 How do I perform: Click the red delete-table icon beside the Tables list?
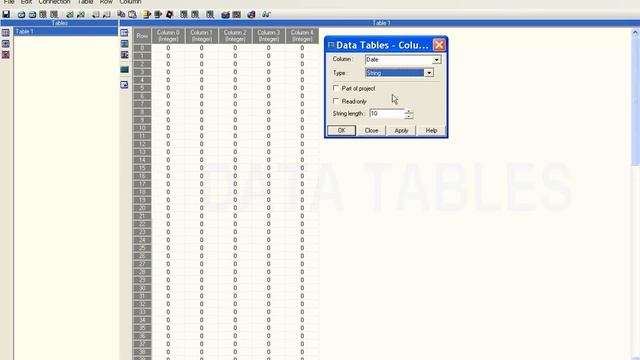[x=6, y=55]
